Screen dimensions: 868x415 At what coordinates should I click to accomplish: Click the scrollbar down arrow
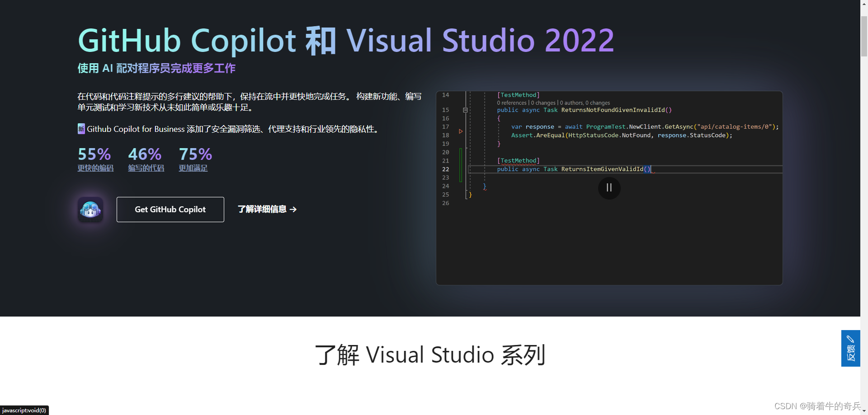pos(864,411)
